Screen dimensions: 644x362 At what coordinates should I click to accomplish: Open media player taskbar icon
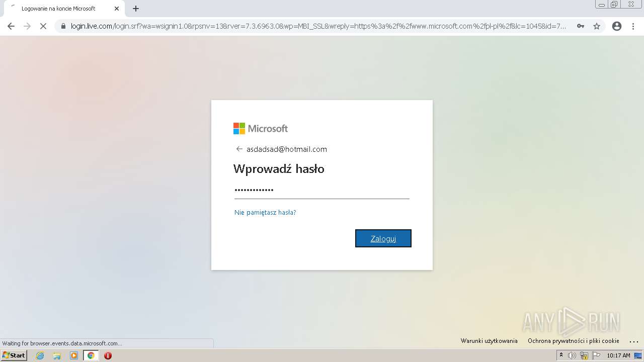click(x=74, y=355)
